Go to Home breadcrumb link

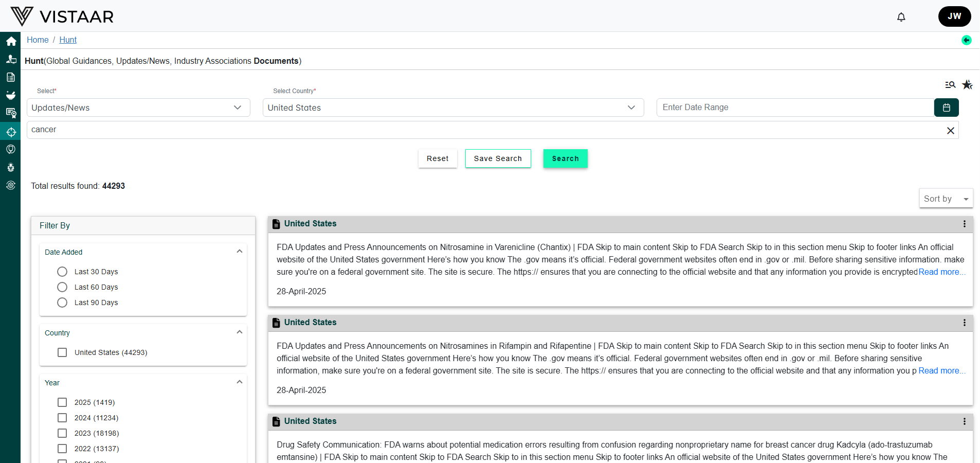[38, 40]
